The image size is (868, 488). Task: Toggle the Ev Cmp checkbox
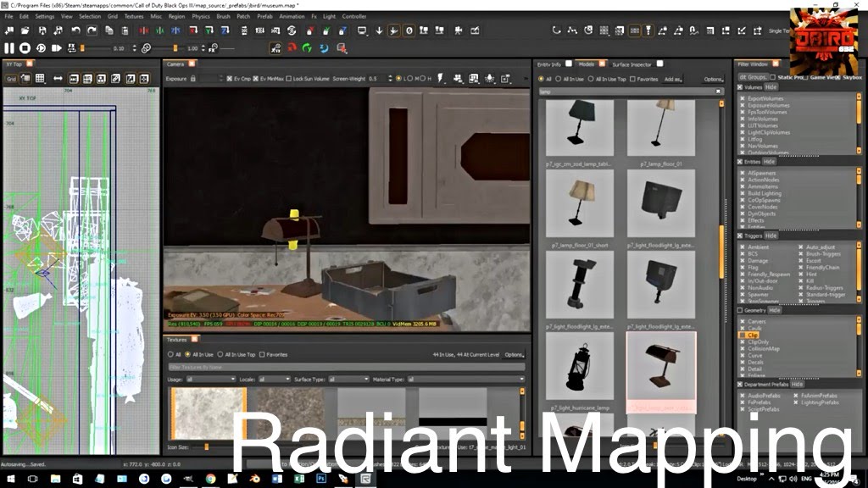[230, 79]
